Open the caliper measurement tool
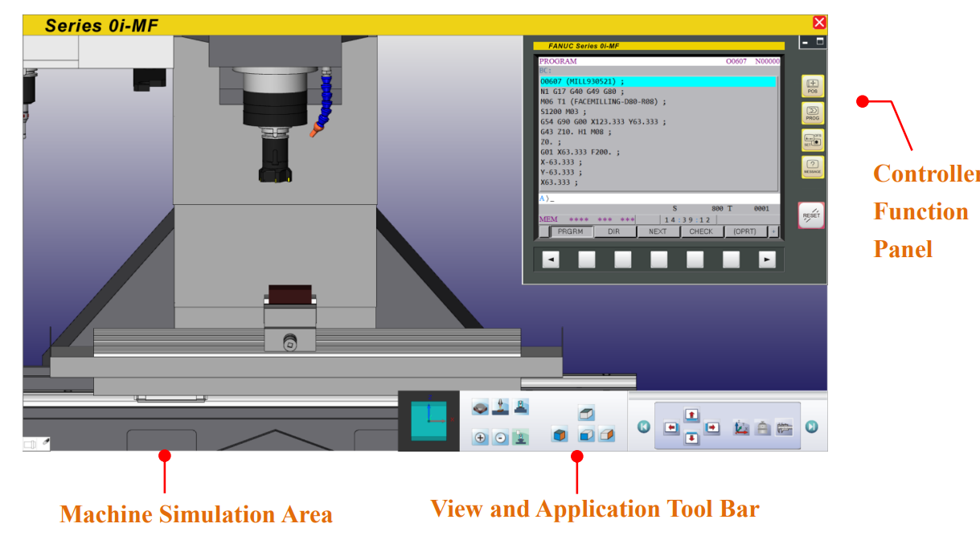This screenshot has width=980, height=540. tap(785, 428)
